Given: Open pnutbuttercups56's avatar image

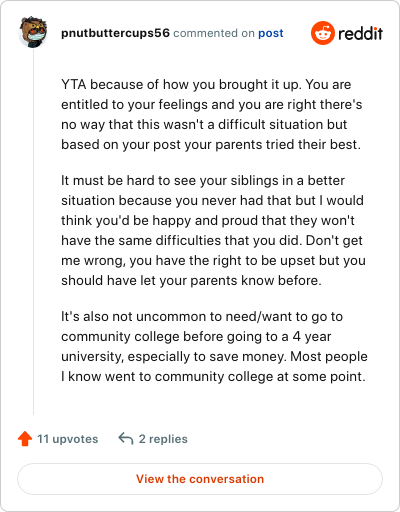Looking at the screenshot, I should [33, 32].
